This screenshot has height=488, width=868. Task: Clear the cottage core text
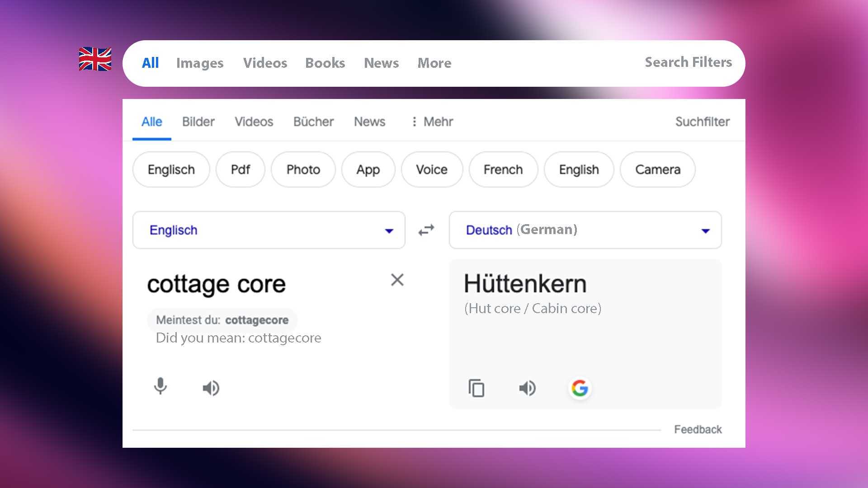(x=397, y=280)
